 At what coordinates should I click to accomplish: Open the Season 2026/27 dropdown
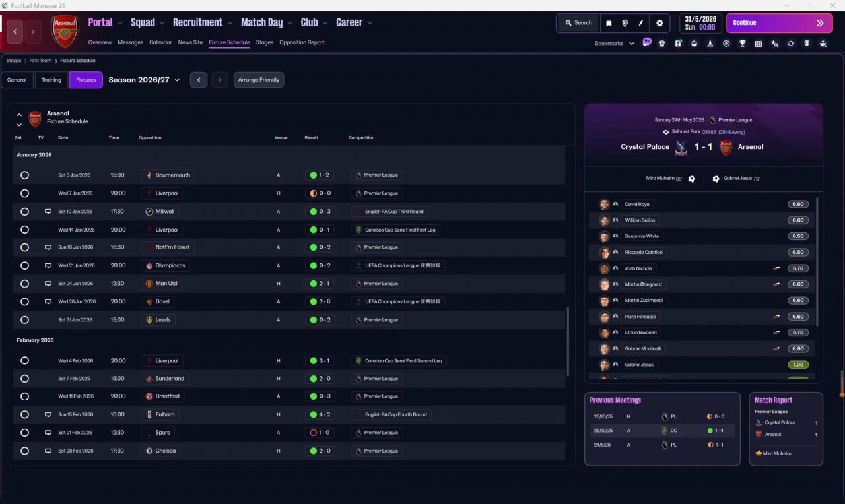click(144, 80)
